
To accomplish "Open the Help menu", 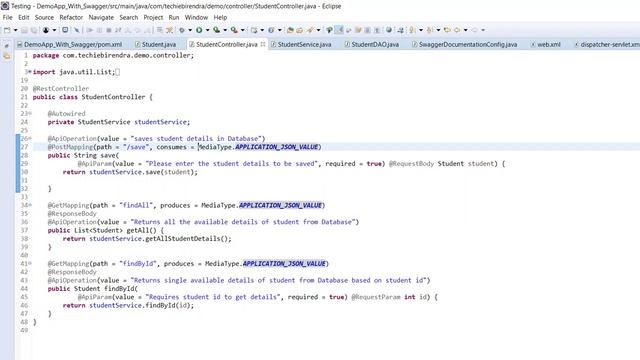I will tap(220, 18).
